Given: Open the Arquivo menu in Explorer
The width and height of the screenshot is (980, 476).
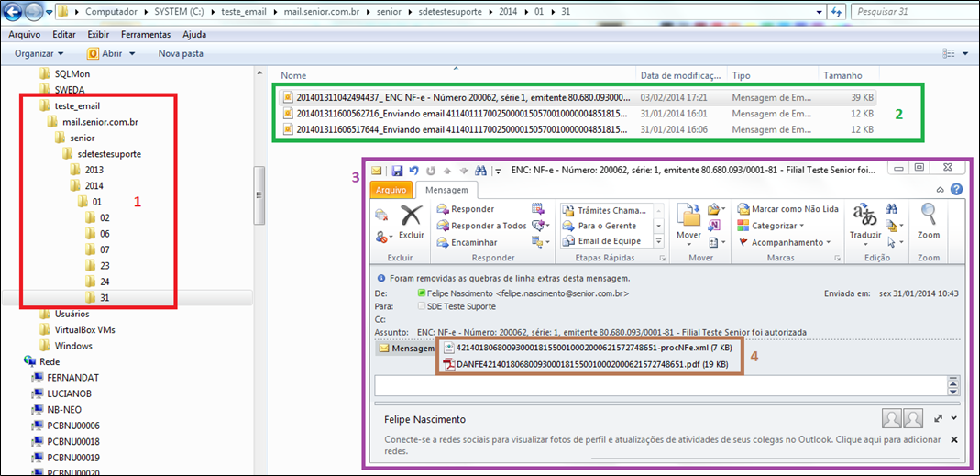Looking at the screenshot, I should (25, 35).
